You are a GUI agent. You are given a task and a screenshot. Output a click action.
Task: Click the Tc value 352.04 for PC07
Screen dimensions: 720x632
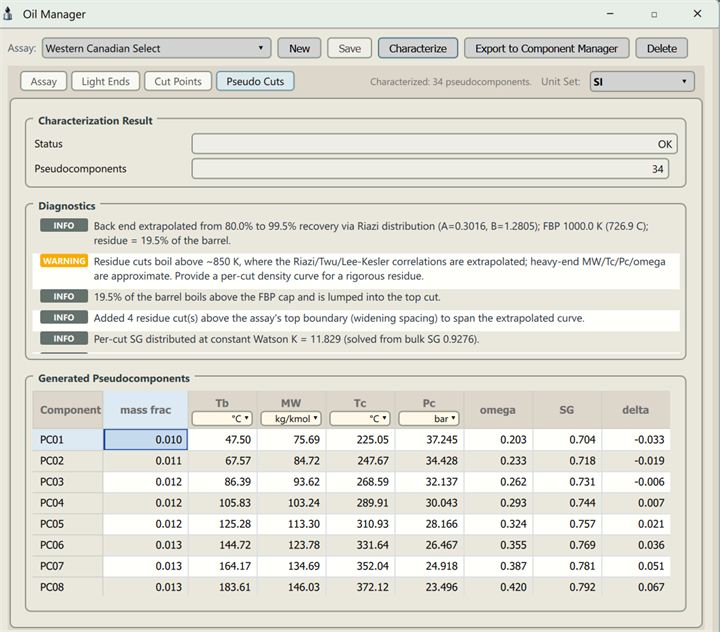[360, 566]
